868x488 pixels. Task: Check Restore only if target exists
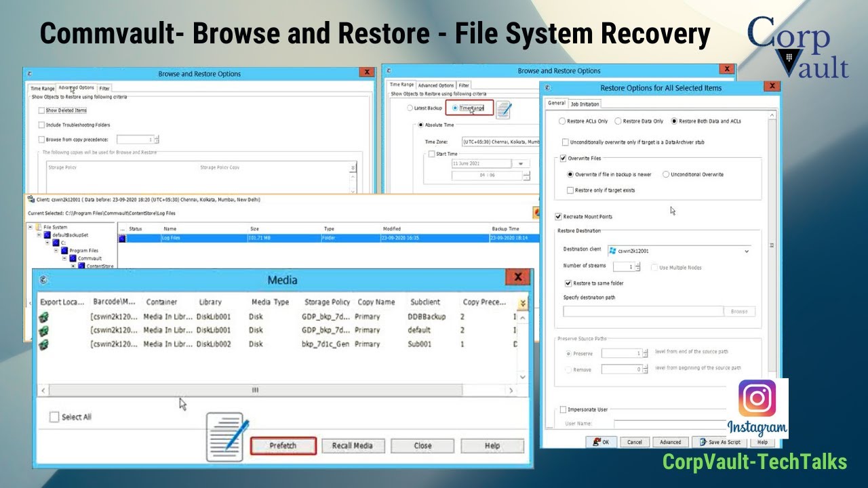coord(570,190)
